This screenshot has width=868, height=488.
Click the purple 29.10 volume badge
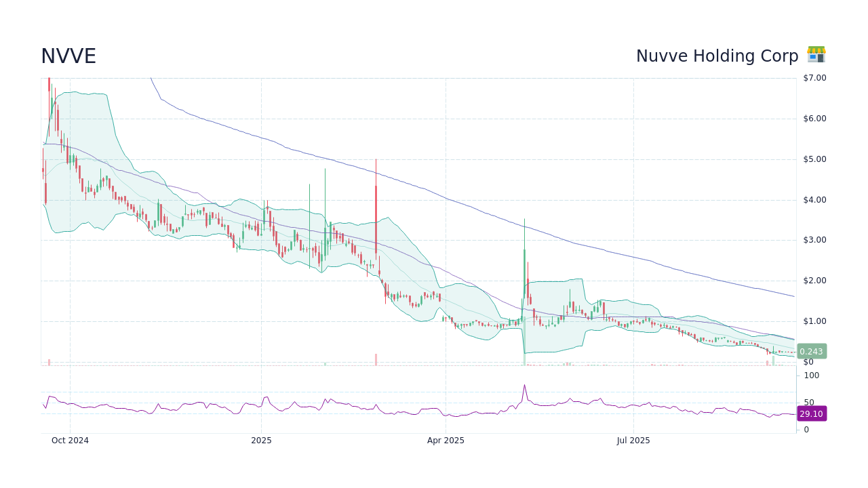pyautogui.click(x=811, y=413)
